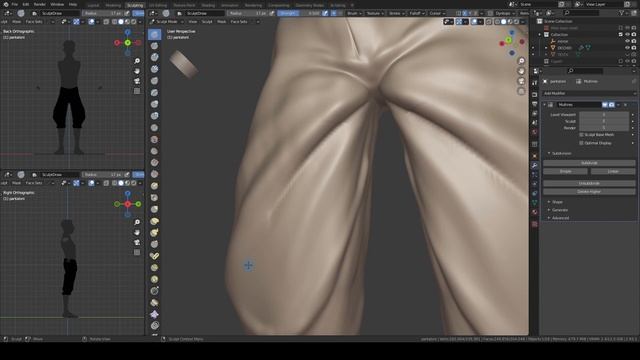
Task: Toggle camera view in Right Orthographic viewport
Action: (137, 242)
